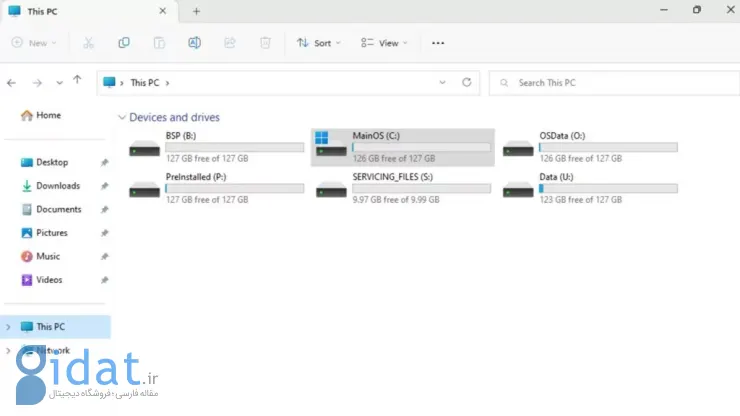This screenshot has width=740, height=416.
Task: Open the MainOS (C:) drive
Action: (x=402, y=146)
